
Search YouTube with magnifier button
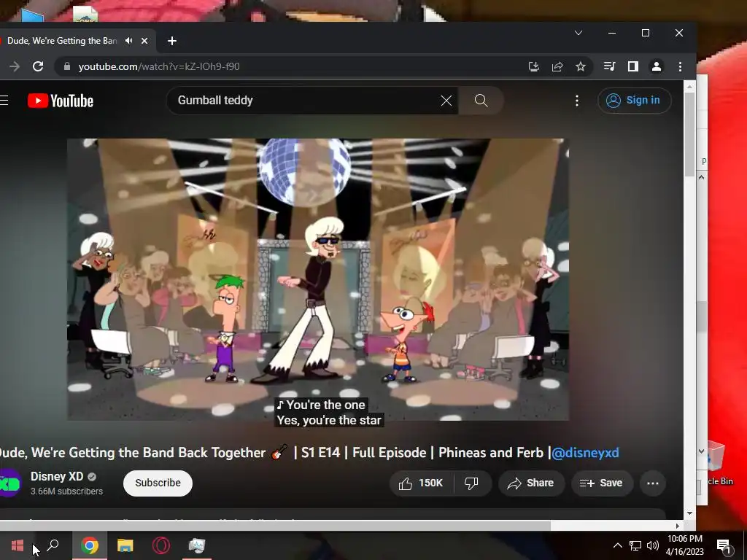(481, 101)
